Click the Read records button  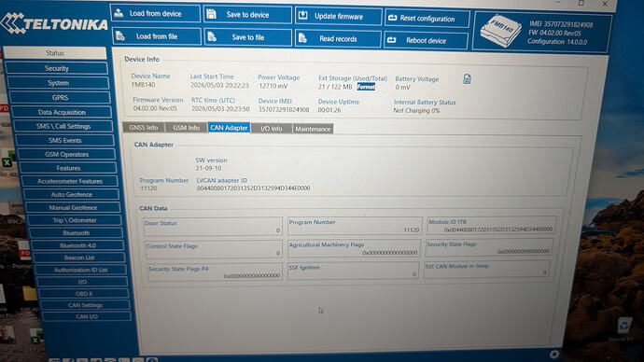coord(338,39)
